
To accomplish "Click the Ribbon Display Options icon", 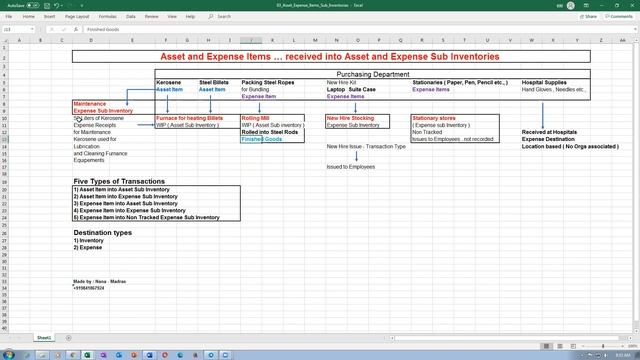I will 586,5.
